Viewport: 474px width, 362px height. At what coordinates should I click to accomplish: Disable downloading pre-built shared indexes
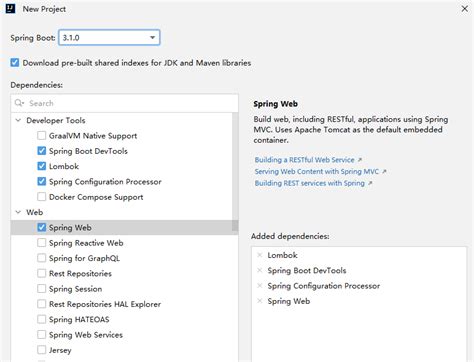tap(15, 63)
